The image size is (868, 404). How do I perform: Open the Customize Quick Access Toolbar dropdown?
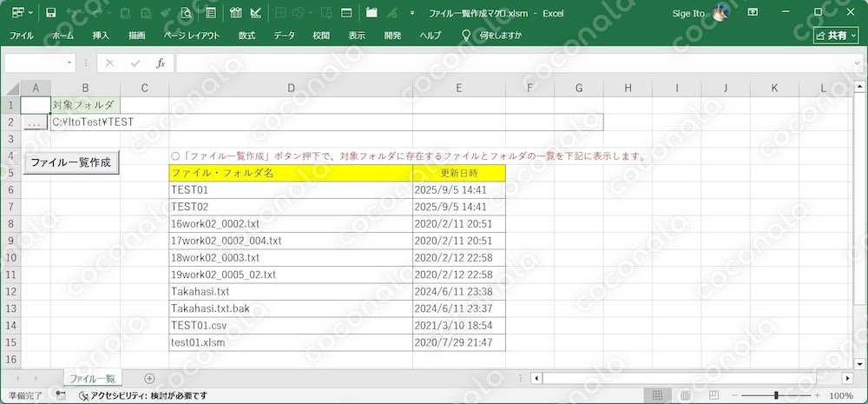pyautogui.click(x=412, y=13)
